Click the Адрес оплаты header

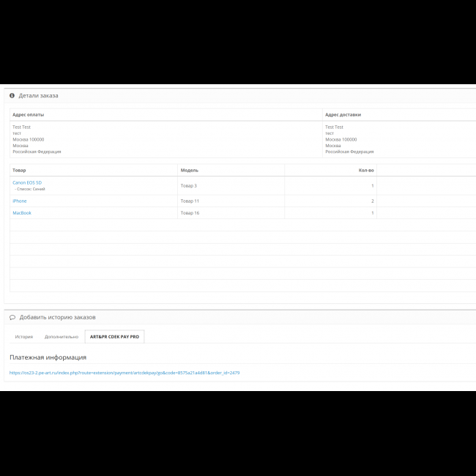(x=29, y=115)
